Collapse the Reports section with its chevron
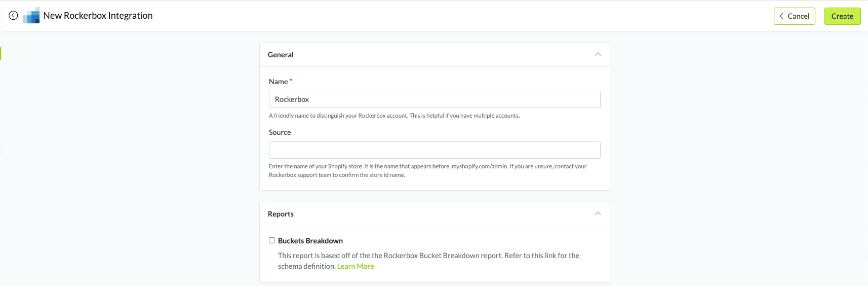Viewport: 868px width, 286px height. [x=598, y=213]
